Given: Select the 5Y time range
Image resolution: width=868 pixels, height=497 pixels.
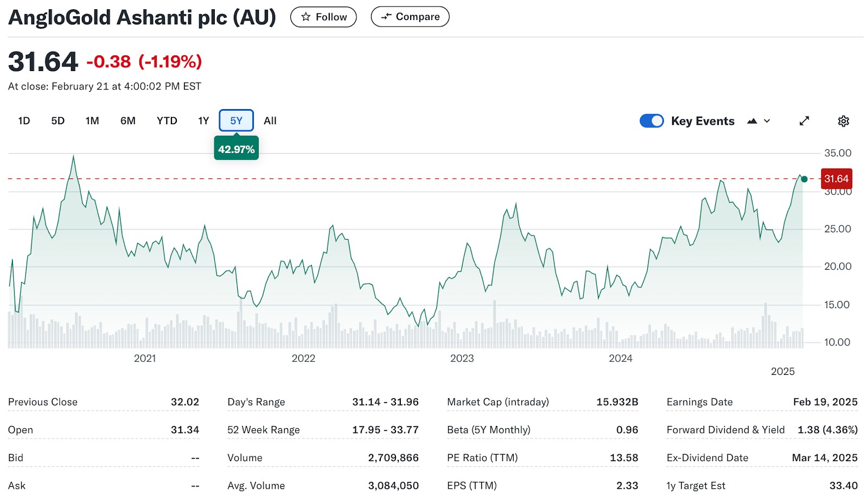Looking at the screenshot, I should tap(236, 120).
